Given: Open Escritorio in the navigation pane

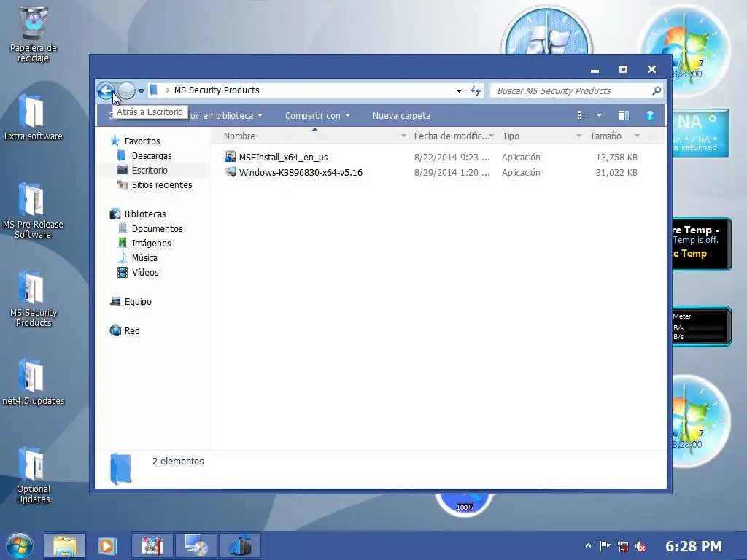Looking at the screenshot, I should click(x=150, y=170).
